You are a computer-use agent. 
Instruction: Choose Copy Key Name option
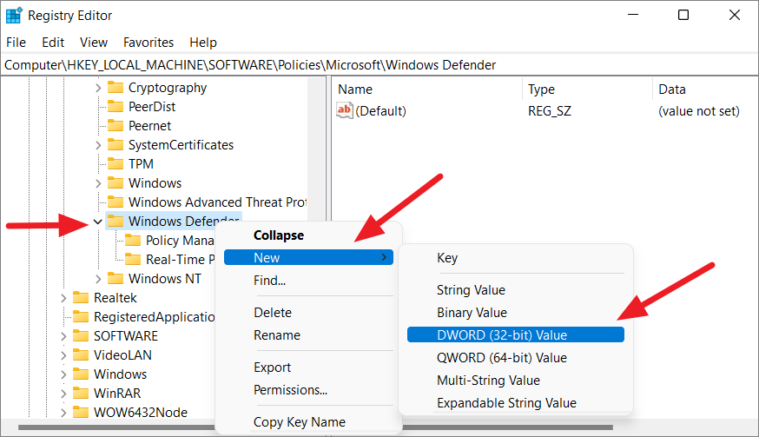pyautogui.click(x=299, y=422)
